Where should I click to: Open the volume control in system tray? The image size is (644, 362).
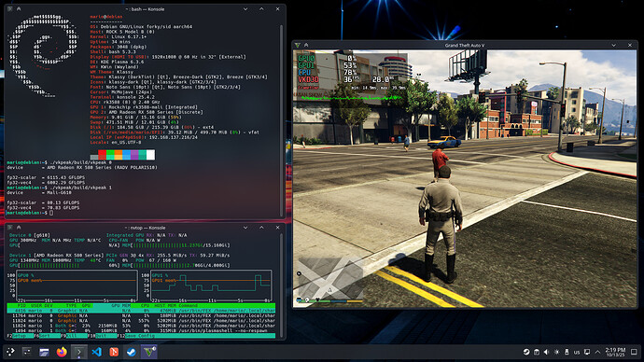[x=546, y=352]
